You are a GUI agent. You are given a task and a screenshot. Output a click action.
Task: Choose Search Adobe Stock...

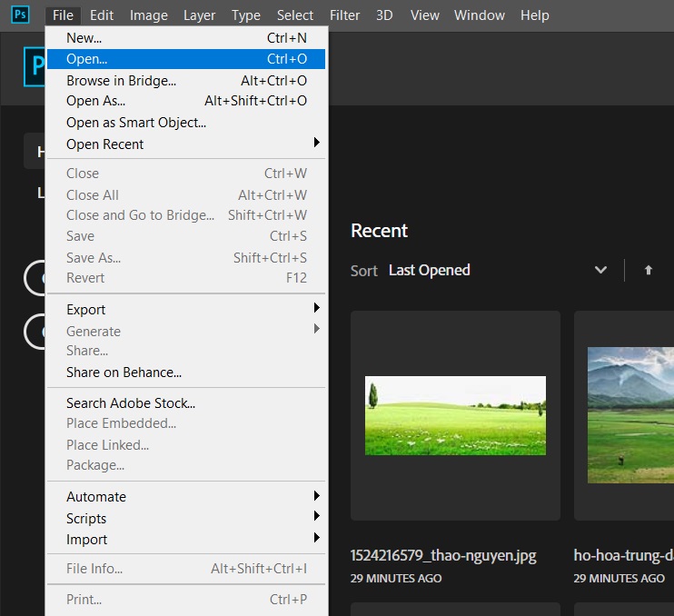click(x=186, y=403)
